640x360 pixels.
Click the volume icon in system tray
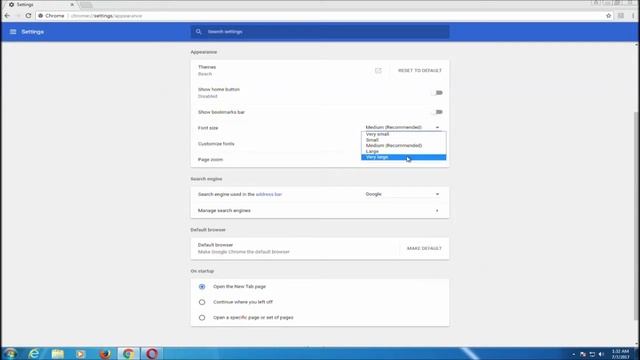coord(601,354)
